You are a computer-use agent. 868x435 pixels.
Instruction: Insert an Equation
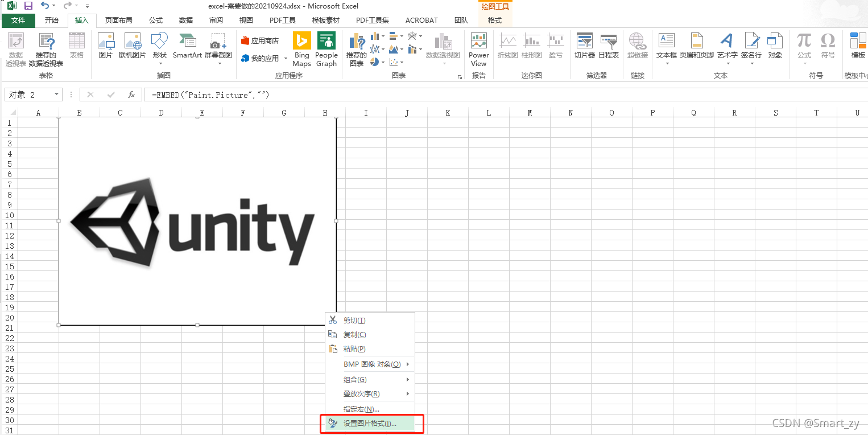(x=804, y=48)
